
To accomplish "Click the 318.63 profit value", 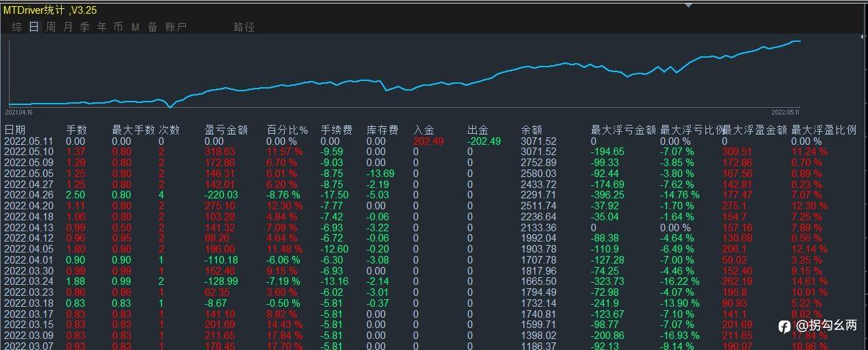I will click(x=220, y=152).
